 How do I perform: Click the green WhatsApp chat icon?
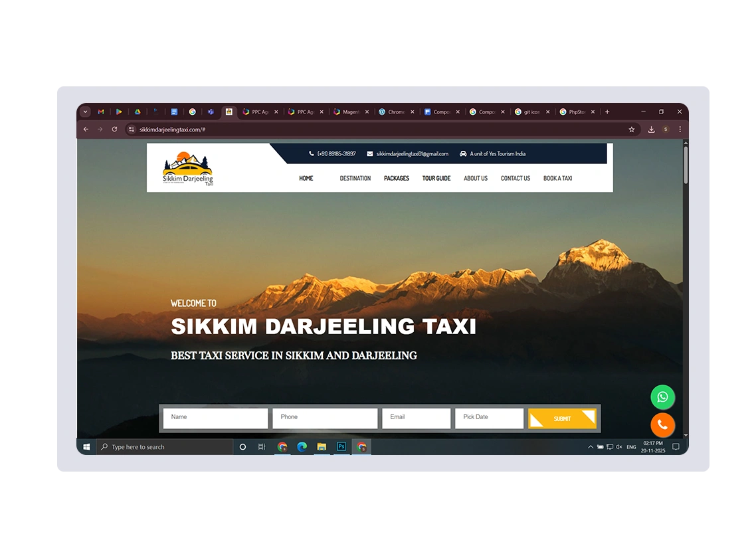coord(662,397)
